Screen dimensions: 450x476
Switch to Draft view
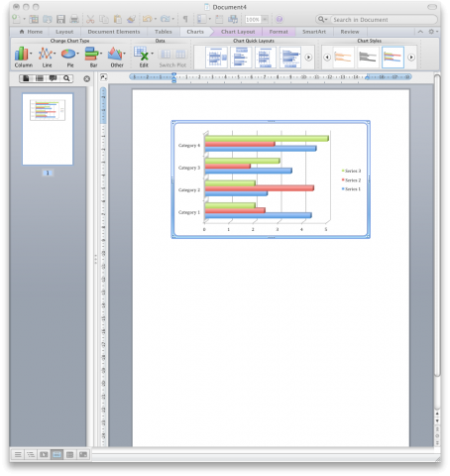(18, 455)
